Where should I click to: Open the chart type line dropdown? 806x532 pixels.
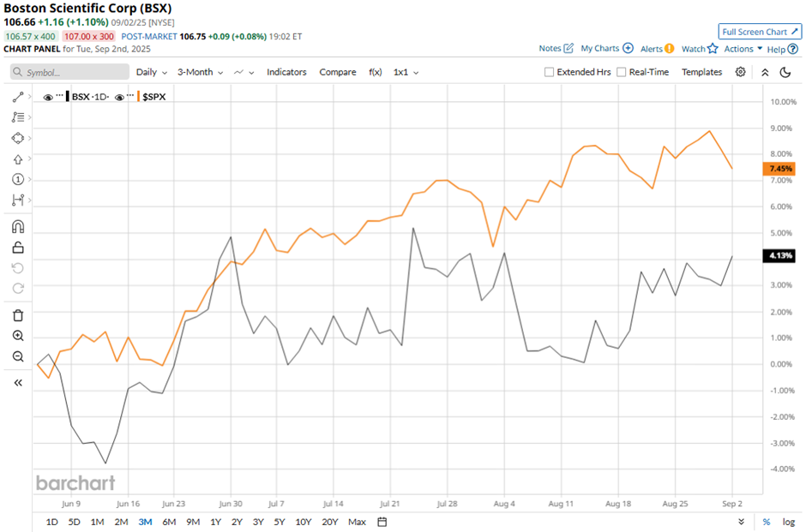click(x=244, y=72)
